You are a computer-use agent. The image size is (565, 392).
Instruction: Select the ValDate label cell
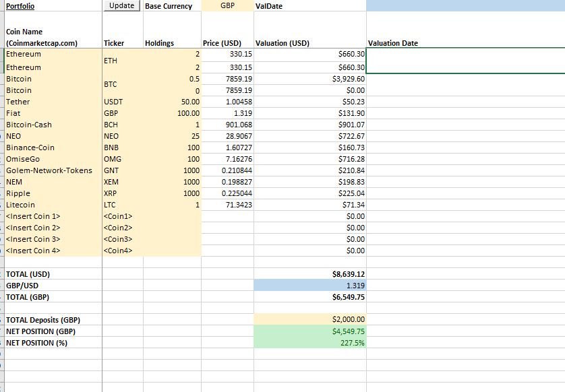(310, 6)
